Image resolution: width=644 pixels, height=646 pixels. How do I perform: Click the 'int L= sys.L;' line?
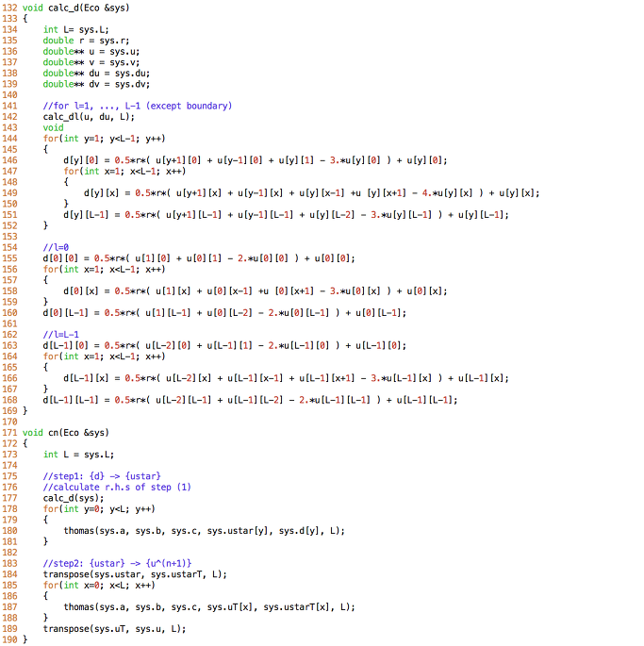[75, 29]
